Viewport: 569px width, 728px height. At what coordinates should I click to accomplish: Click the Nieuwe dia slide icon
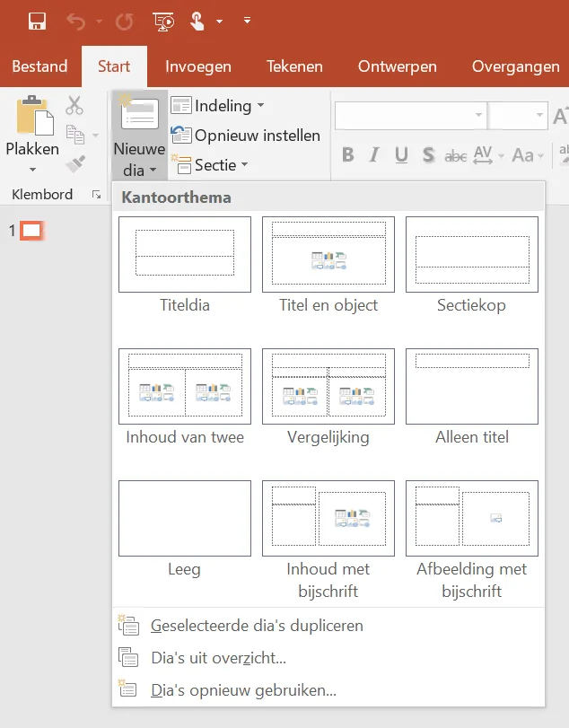(x=139, y=113)
